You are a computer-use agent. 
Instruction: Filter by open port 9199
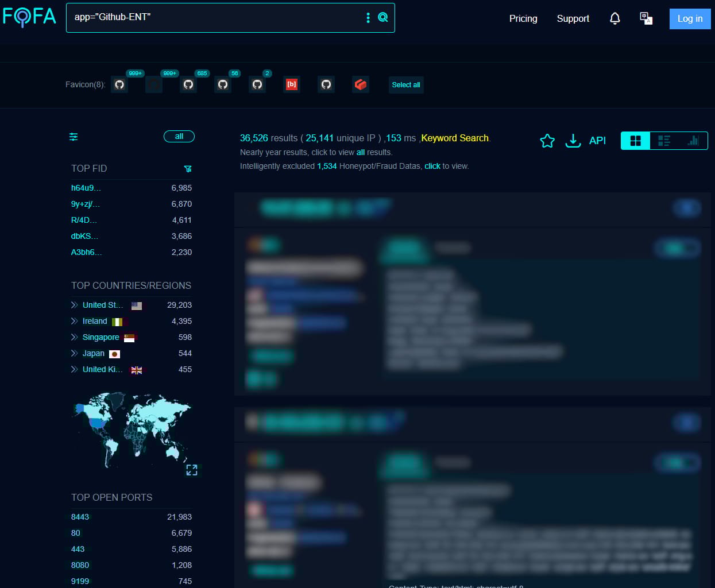pos(80,581)
